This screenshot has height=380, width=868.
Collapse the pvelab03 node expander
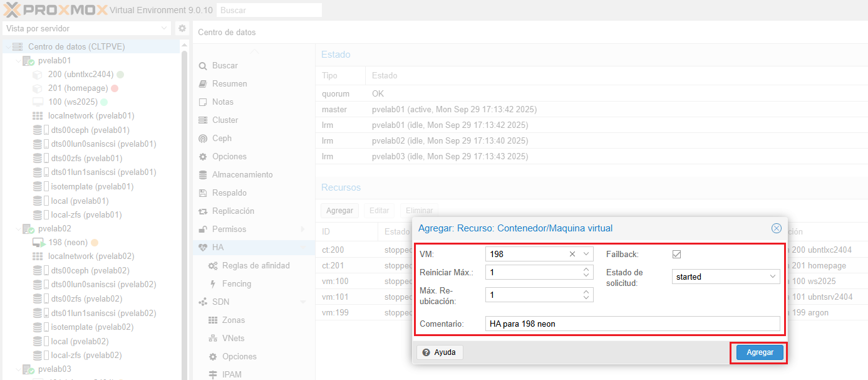pyautogui.click(x=18, y=369)
